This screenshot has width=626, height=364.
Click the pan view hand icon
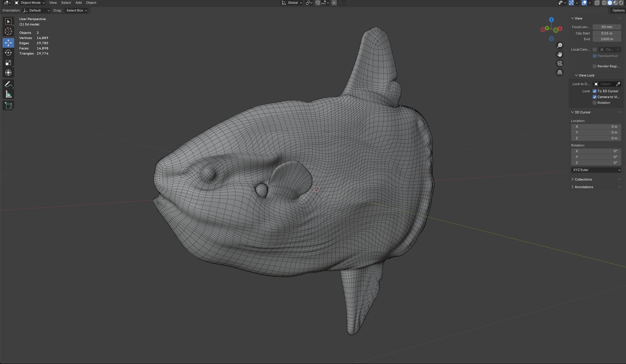(x=559, y=54)
